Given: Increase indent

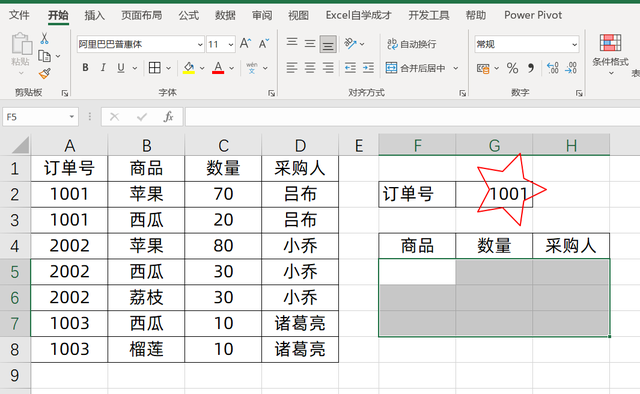Looking at the screenshot, I should pyautogui.click(x=368, y=68).
